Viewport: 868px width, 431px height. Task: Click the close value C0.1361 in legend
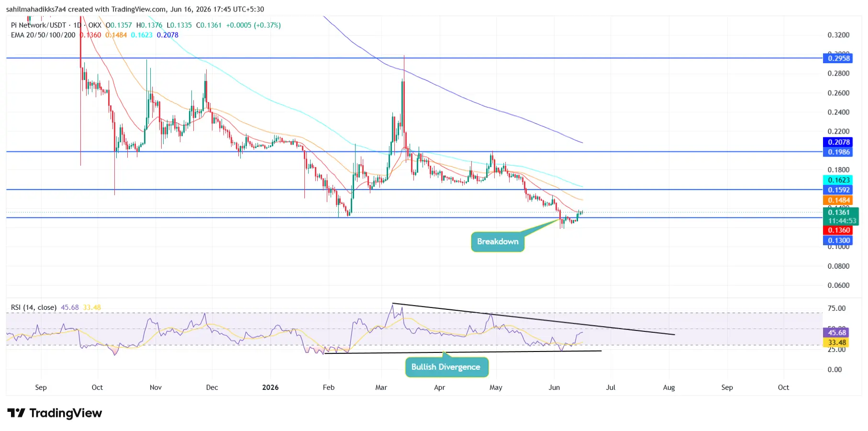209,25
